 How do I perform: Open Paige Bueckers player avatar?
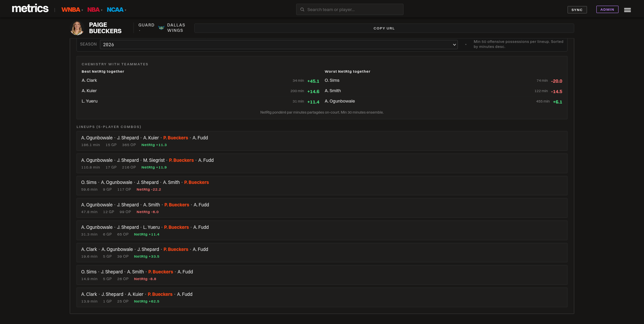[77, 28]
